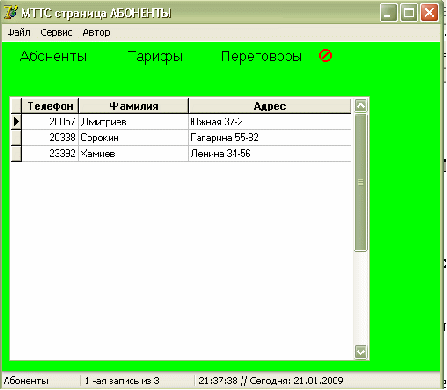The height and width of the screenshot is (390, 447).
Task: Select the surname cell Дмитриев
Action: point(134,122)
